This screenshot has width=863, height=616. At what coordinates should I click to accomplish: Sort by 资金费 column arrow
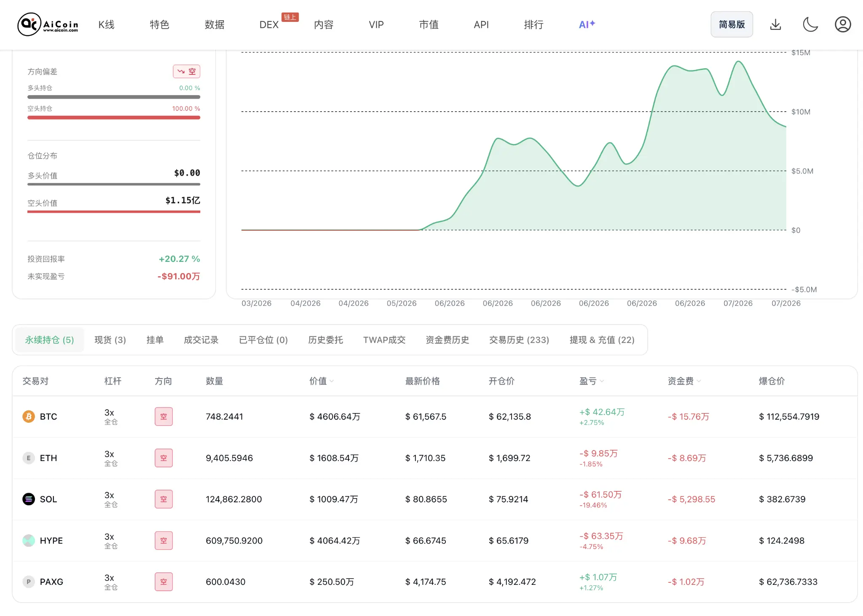699,381
